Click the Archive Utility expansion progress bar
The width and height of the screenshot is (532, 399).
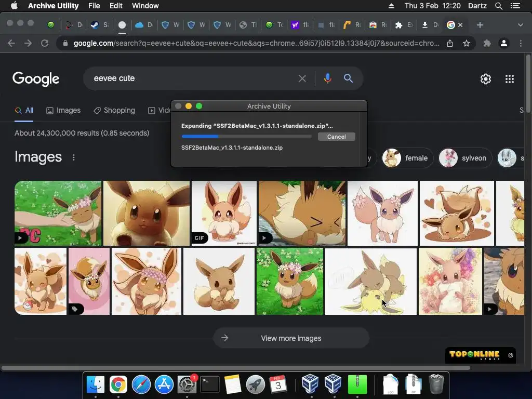pos(246,137)
